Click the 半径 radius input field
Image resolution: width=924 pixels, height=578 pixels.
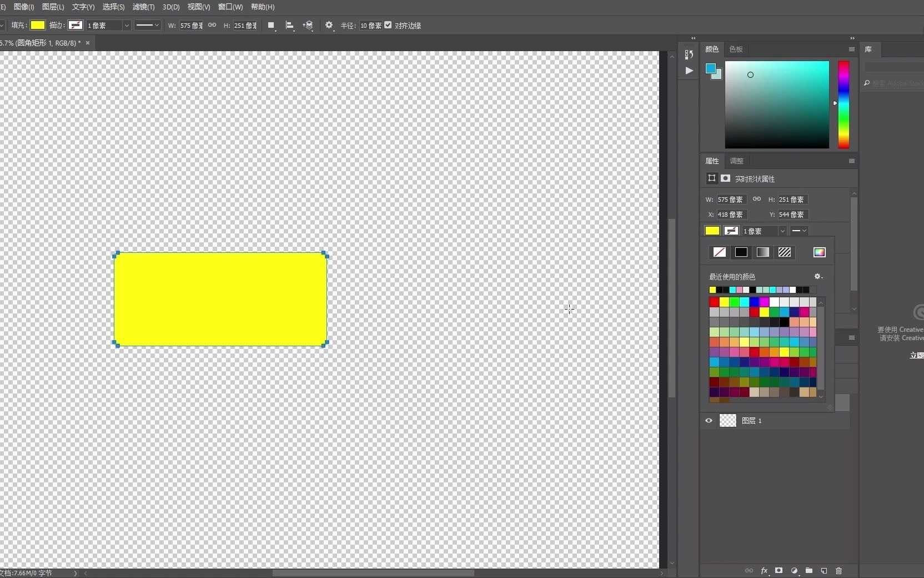click(370, 26)
